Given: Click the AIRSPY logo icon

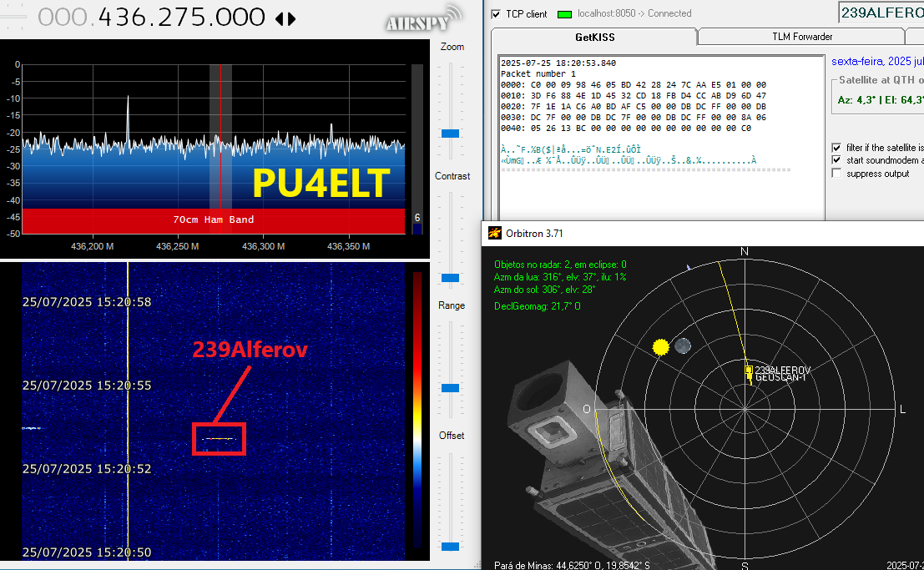Looking at the screenshot, I should point(423,18).
